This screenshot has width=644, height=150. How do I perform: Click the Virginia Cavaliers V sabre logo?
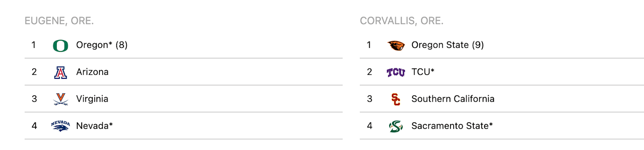click(60, 99)
